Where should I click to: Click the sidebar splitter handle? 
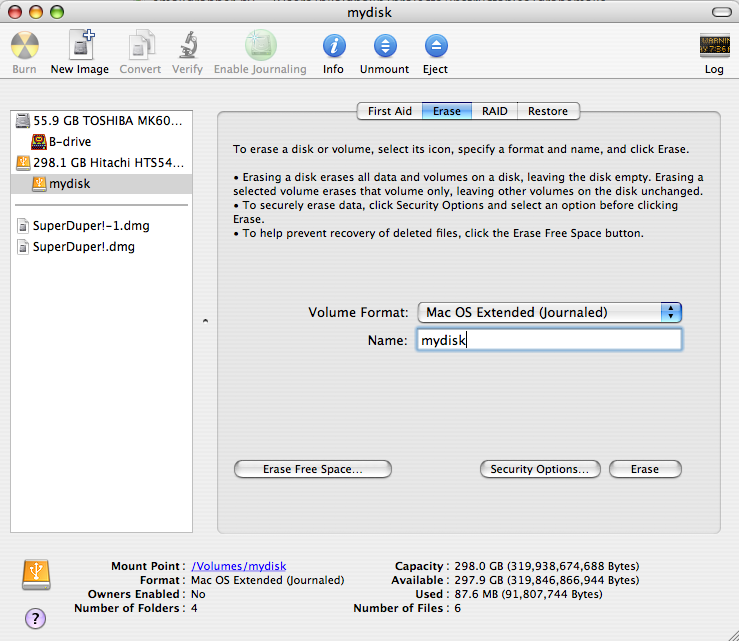[x=205, y=321]
